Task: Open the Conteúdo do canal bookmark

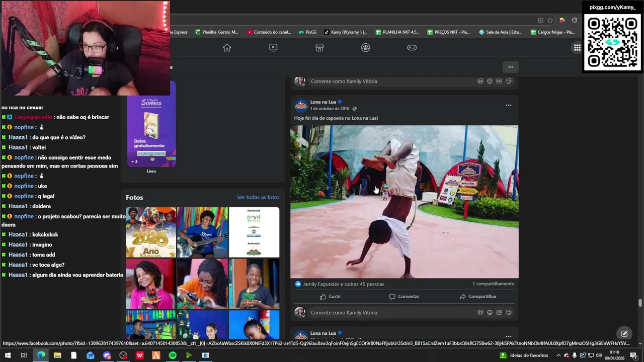Action: click(x=269, y=32)
